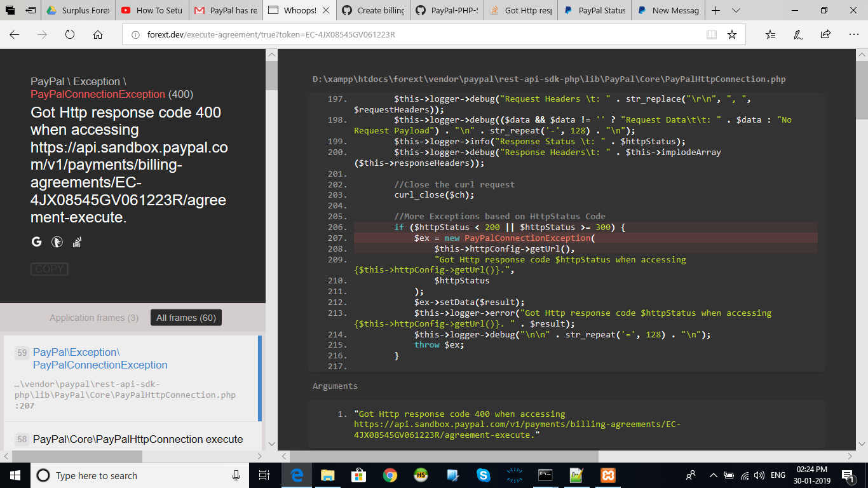Click the Type here to search box

(140, 475)
